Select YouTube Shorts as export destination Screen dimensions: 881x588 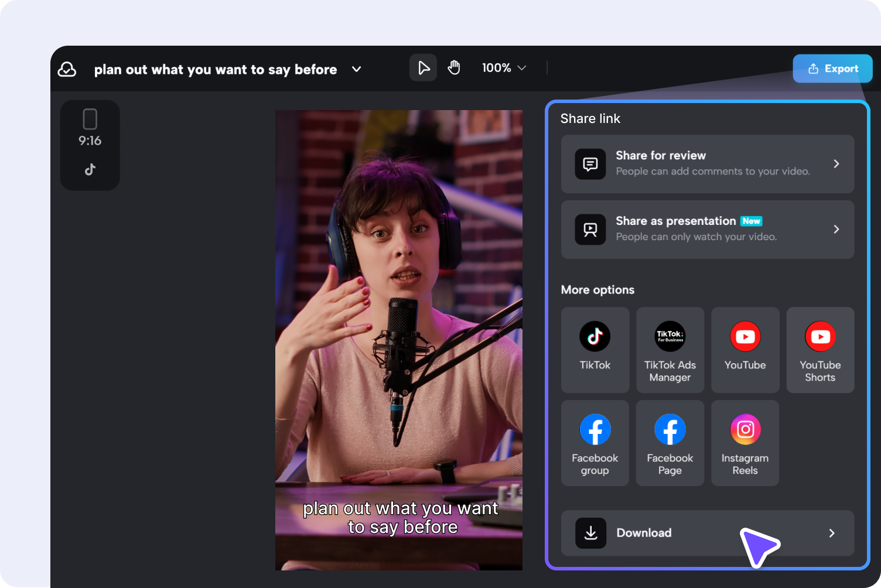(819, 350)
